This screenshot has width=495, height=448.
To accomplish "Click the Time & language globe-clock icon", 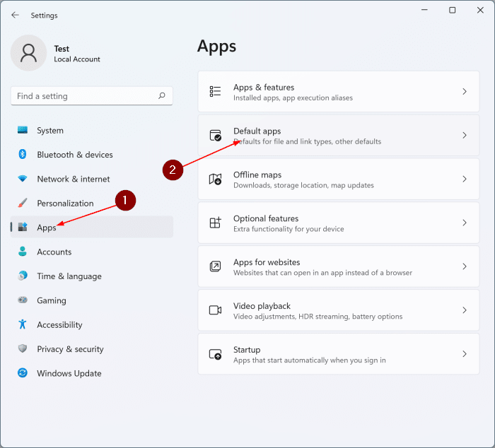I will point(23,276).
